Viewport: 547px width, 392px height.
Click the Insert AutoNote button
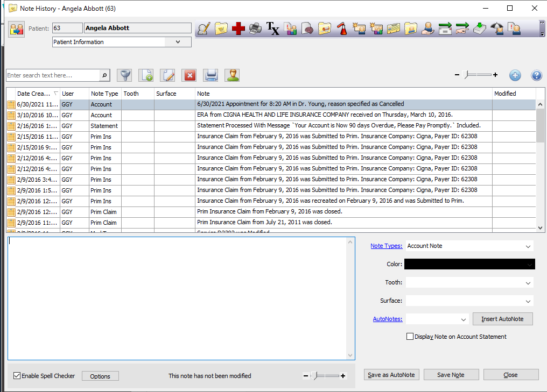(502, 319)
